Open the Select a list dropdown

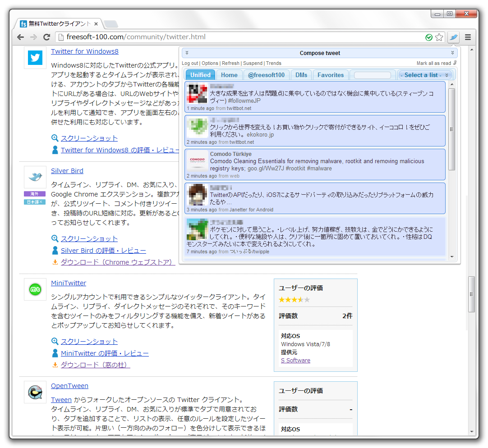point(425,75)
